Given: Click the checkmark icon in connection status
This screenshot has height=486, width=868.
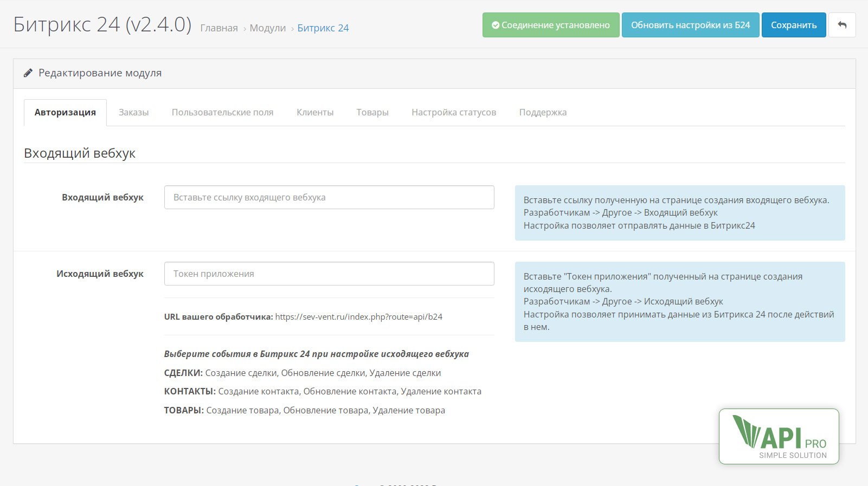Looking at the screenshot, I should [x=496, y=25].
